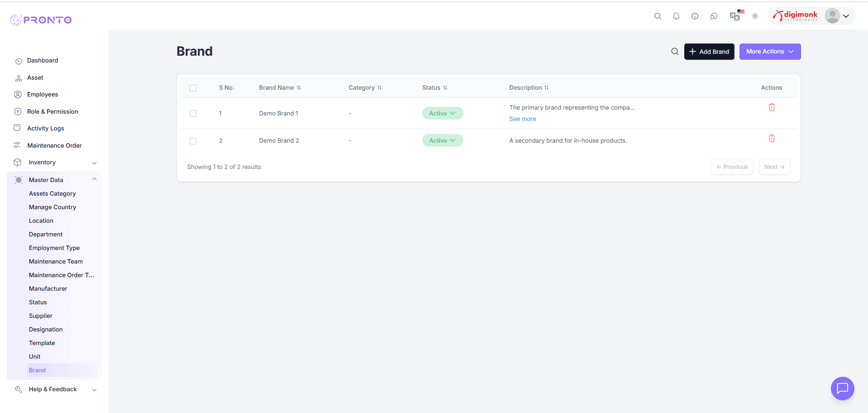Open the Active status dropdown for Demo Brand 1
Screen dimensions: 868x413
pyautogui.click(x=443, y=113)
